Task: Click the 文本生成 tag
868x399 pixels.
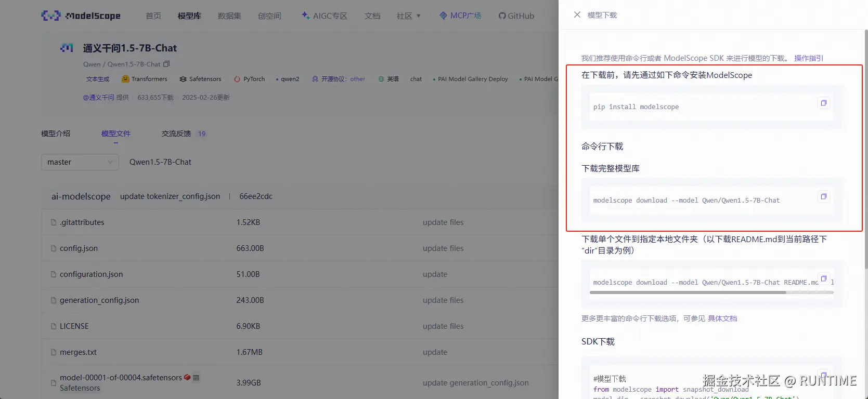Action: (98, 79)
